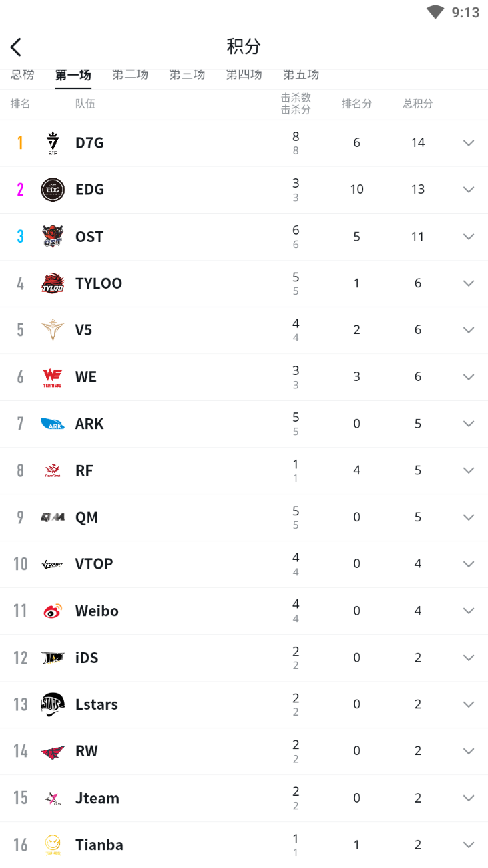
Task: Switch to the 第二场 tab
Action: tap(130, 76)
